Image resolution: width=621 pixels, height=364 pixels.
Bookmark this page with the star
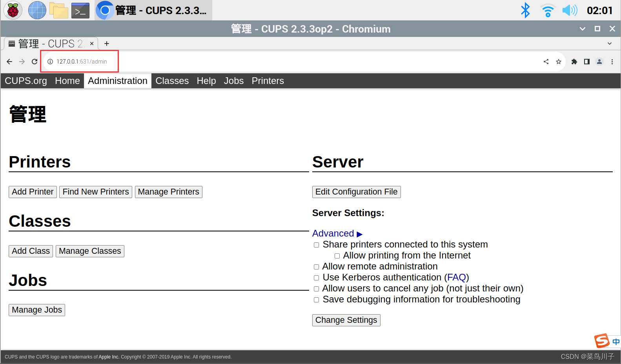point(559,62)
